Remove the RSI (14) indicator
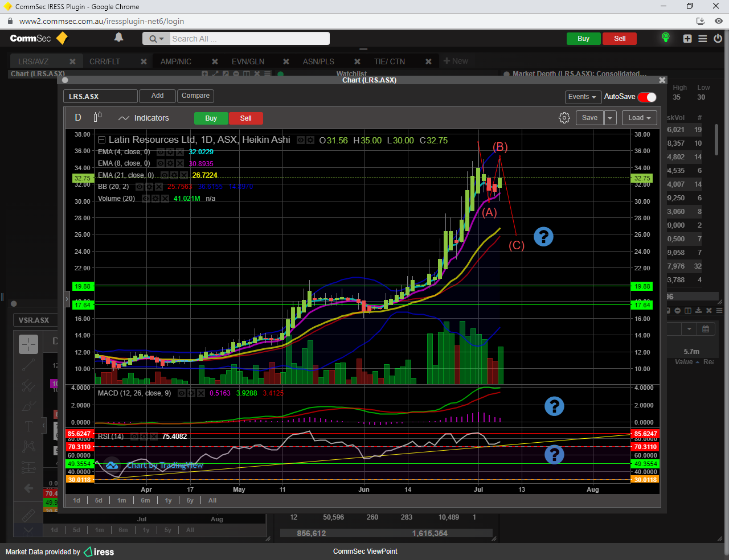The width and height of the screenshot is (729, 560). coord(154,437)
